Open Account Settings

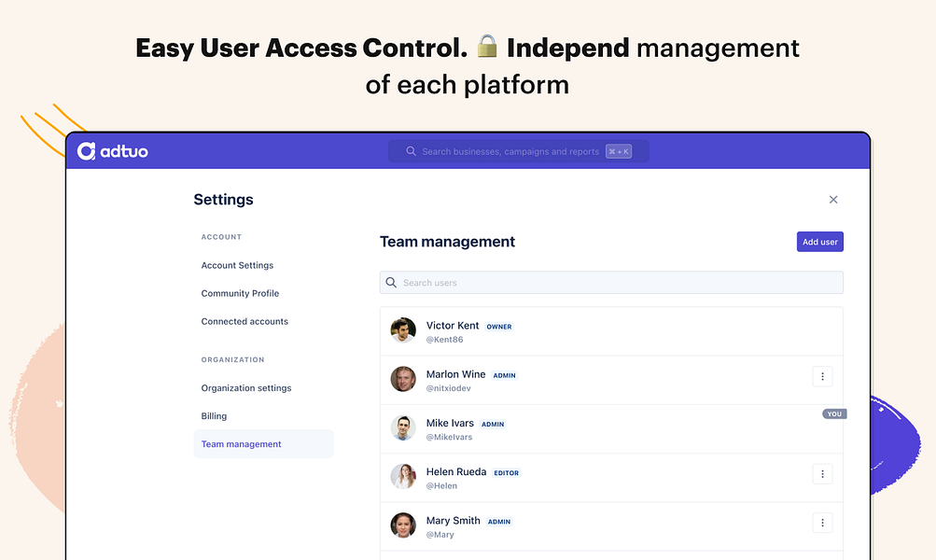237,265
